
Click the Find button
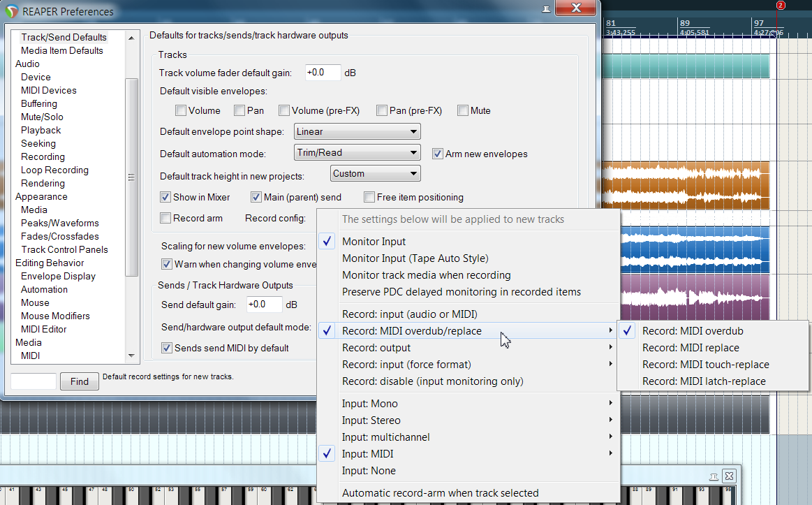79,381
